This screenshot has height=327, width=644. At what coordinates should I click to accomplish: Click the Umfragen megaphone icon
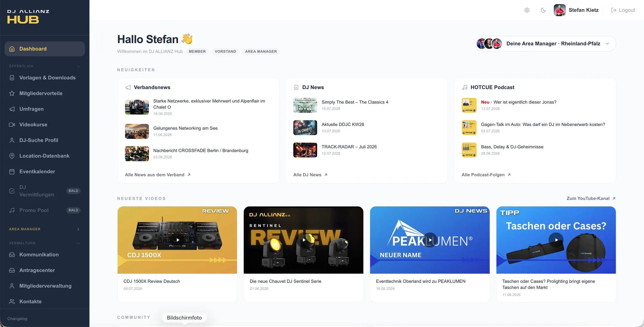[12, 109]
